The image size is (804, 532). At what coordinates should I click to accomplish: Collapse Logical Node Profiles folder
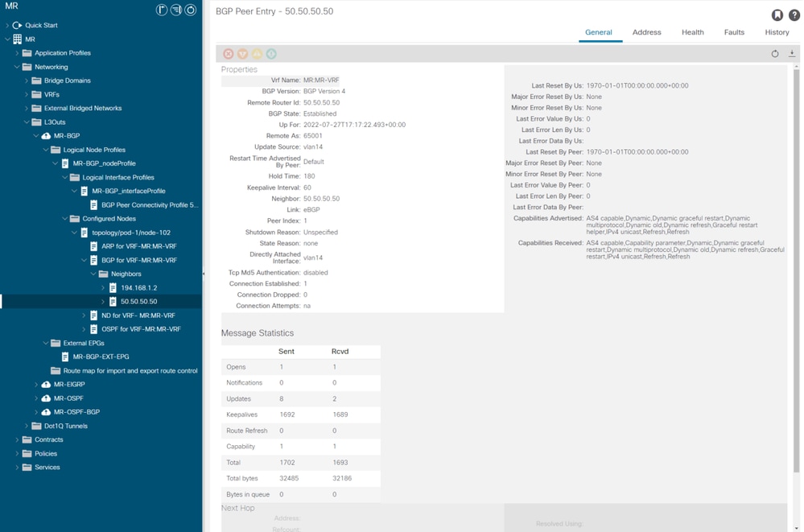click(46, 150)
